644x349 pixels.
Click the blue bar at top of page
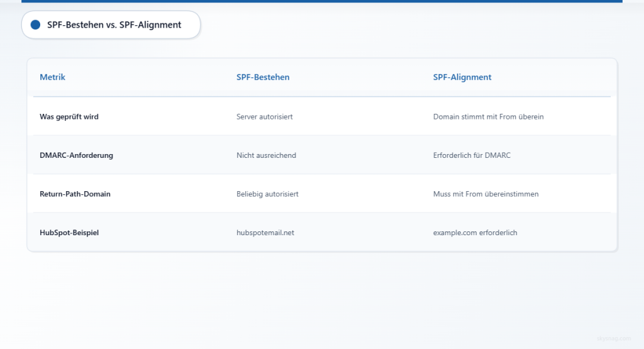click(x=322, y=1)
